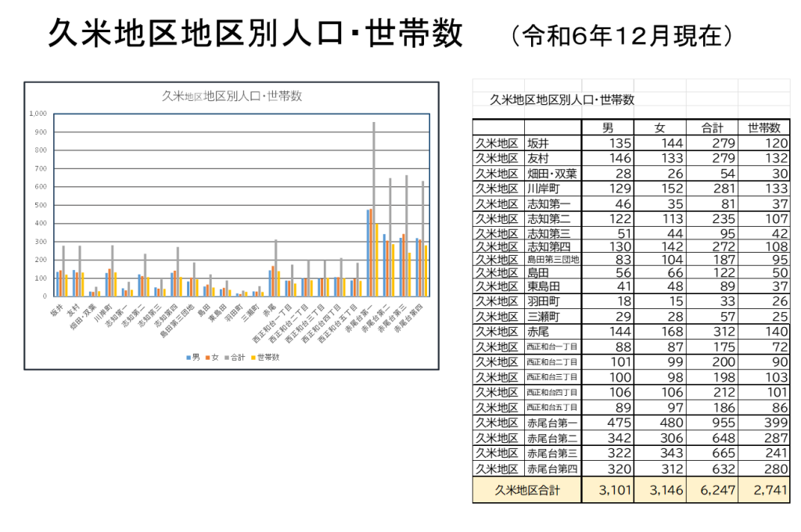Select the total households cell 2,741

click(x=763, y=491)
